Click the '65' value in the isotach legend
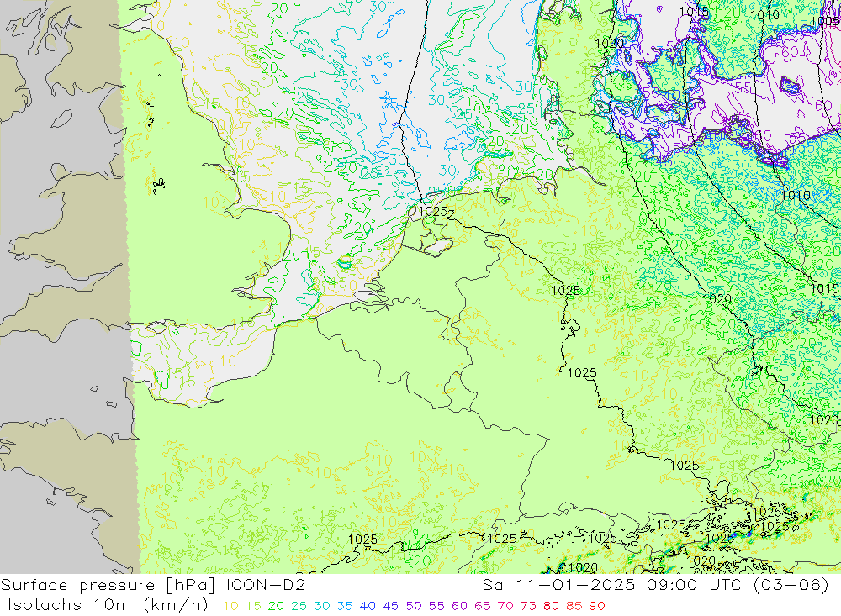 [482, 606]
